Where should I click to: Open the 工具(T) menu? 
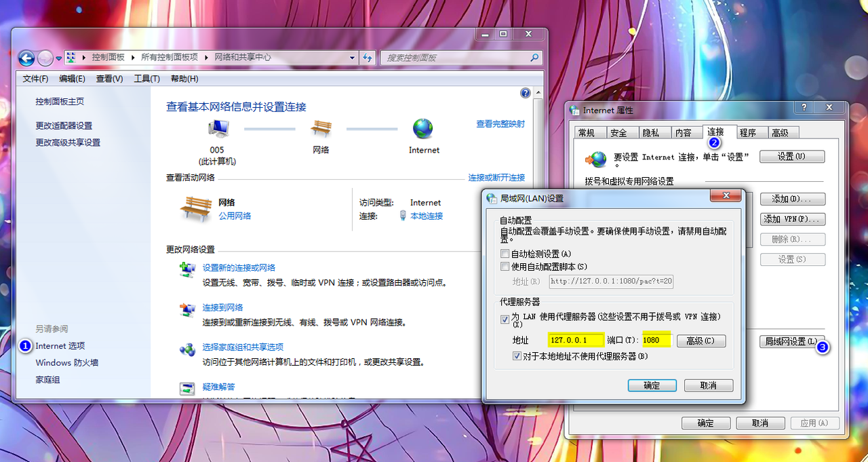click(146, 79)
